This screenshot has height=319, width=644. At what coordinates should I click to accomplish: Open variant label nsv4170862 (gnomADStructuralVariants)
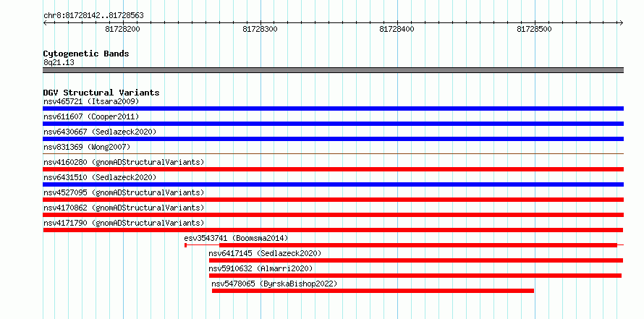(x=124, y=208)
